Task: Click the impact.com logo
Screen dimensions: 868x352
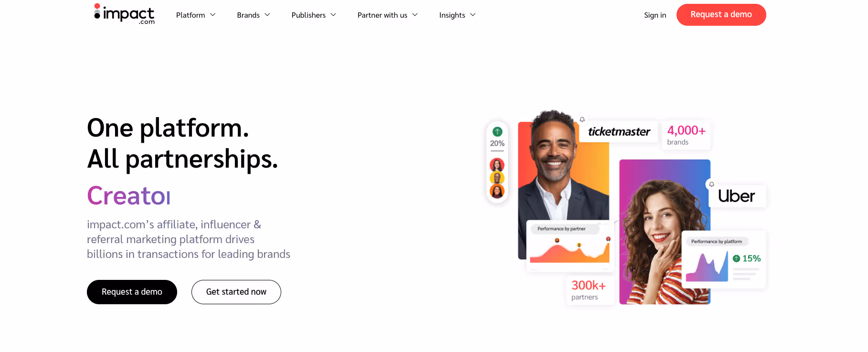Action: tap(124, 14)
